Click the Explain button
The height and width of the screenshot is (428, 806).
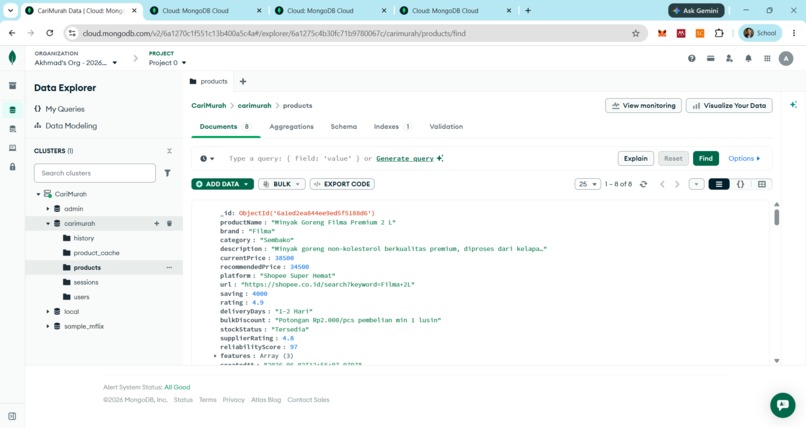coord(636,158)
